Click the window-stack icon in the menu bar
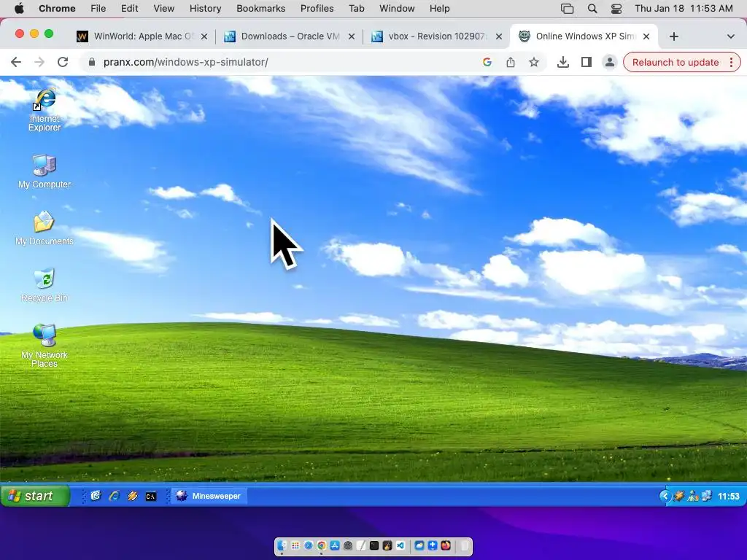 [567, 9]
